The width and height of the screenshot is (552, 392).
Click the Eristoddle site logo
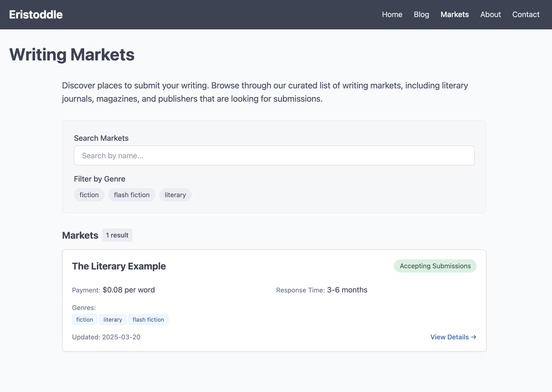36,14
